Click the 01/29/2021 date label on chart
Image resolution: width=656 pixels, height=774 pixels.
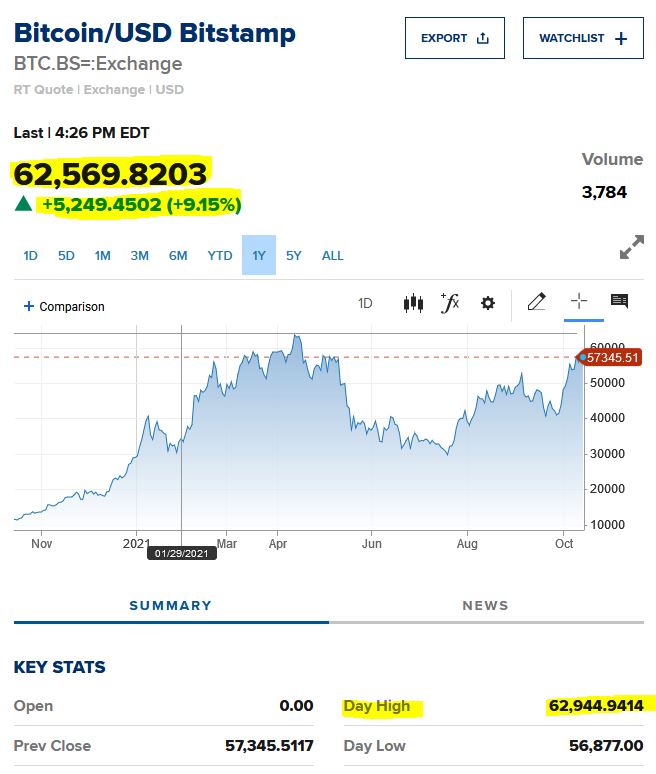click(182, 553)
